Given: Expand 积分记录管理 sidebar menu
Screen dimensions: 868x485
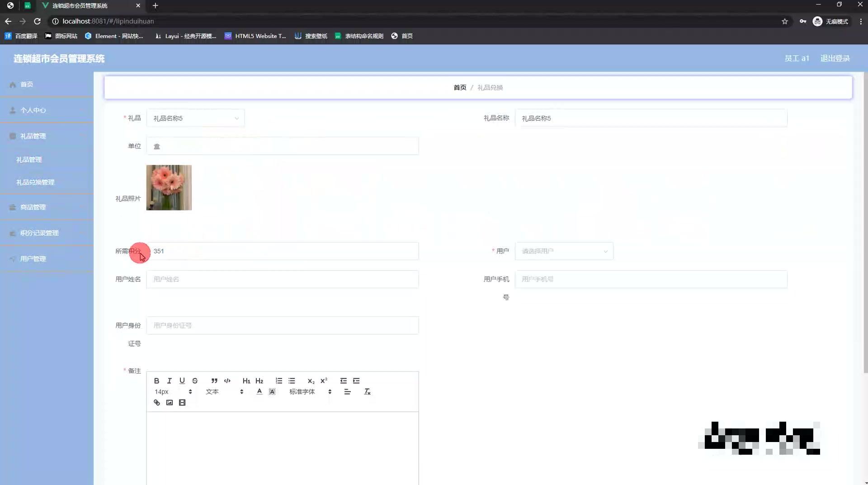Looking at the screenshot, I should (47, 233).
